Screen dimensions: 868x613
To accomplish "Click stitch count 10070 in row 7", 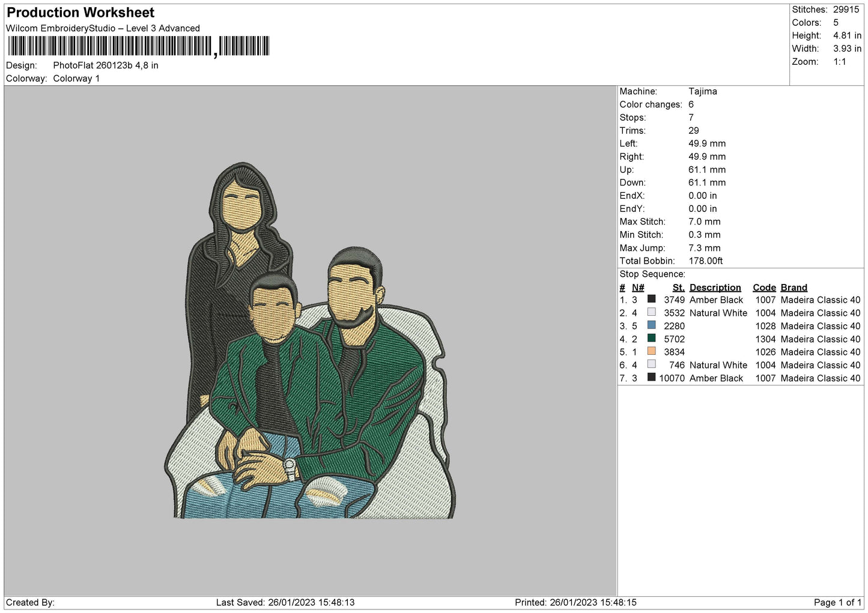I will point(672,378).
